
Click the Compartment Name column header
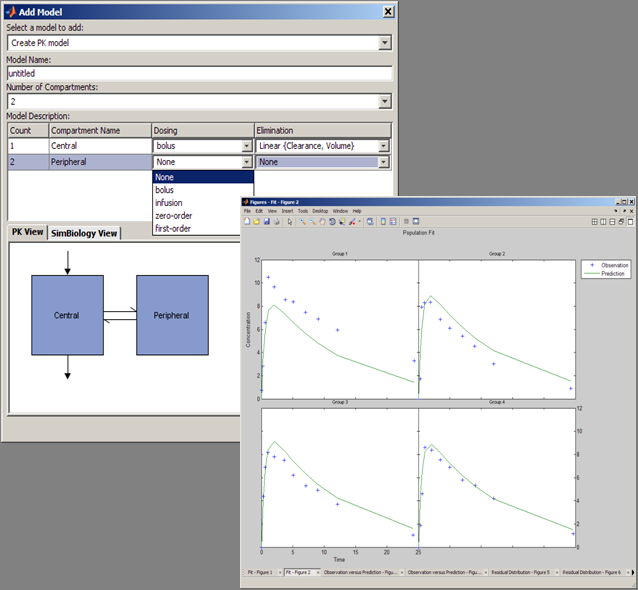click(100, 131)
